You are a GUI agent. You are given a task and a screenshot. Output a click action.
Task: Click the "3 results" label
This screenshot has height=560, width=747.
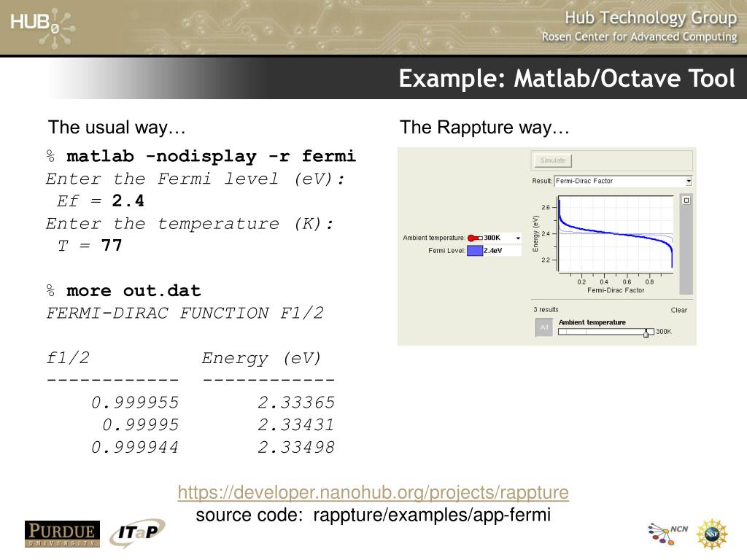[x=546, y=309]
